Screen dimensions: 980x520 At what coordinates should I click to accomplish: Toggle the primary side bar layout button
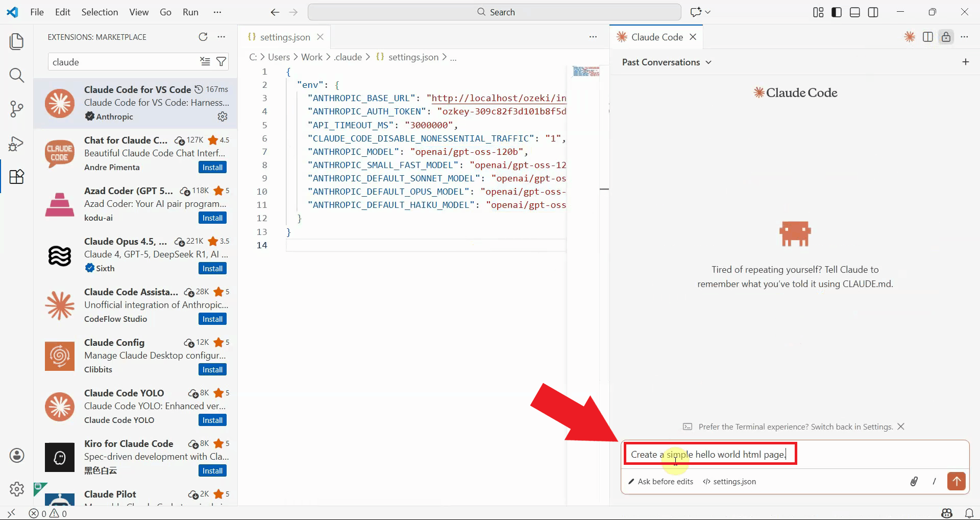pos(837,12)
